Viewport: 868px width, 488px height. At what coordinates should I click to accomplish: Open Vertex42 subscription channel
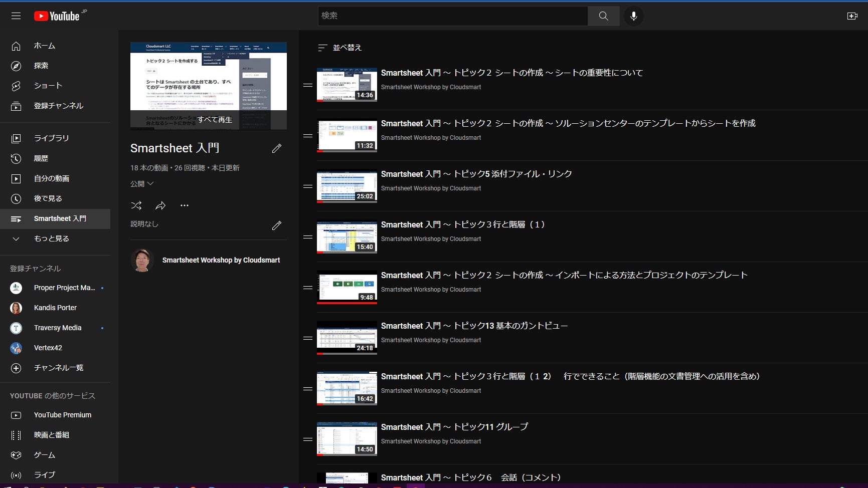click(55, 348)
